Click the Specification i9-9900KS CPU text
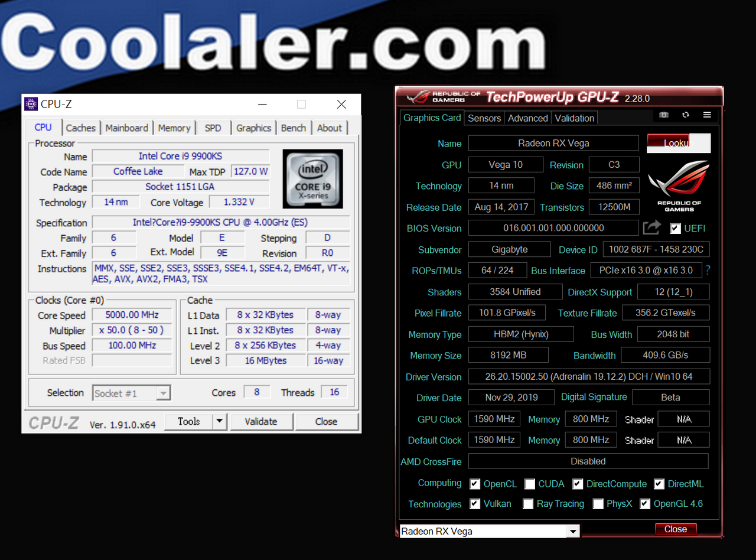Viewport: 756px width, 560px height. coord(220,222)
